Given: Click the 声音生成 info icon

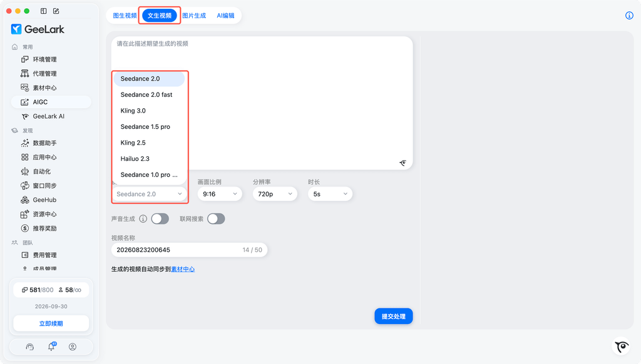Looking at the screenshot, I should click(143, 218).
